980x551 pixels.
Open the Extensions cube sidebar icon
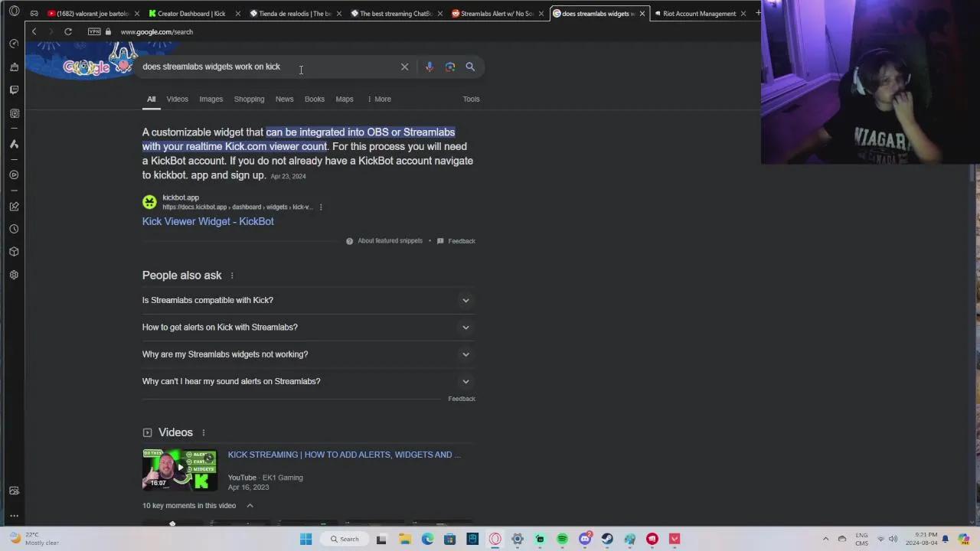[x=14, y=252]
